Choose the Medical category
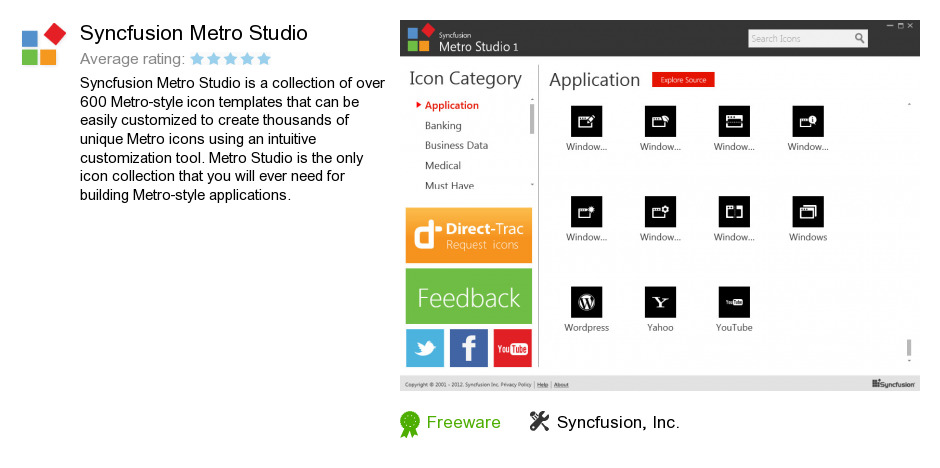The image size is (940, 468). pyautogui.click(x=443, y=165)
